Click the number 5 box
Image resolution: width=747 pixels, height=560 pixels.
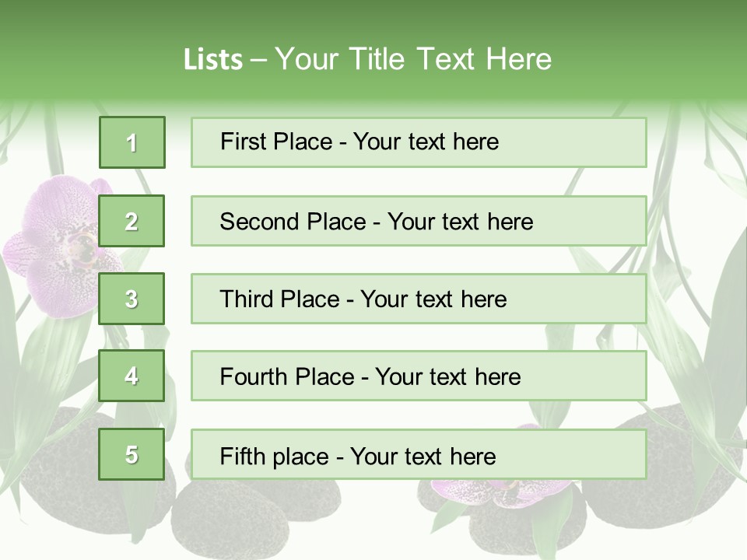tap(132, 454)
